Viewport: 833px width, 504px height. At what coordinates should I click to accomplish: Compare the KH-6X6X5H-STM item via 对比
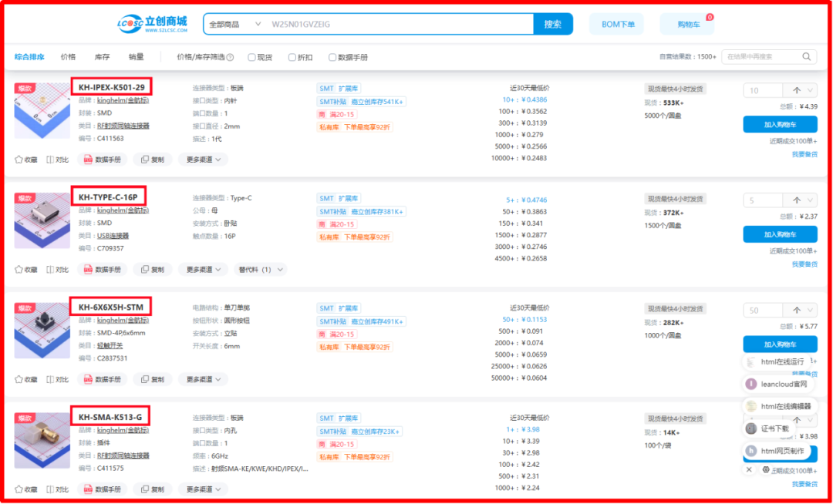click(57, 379)
